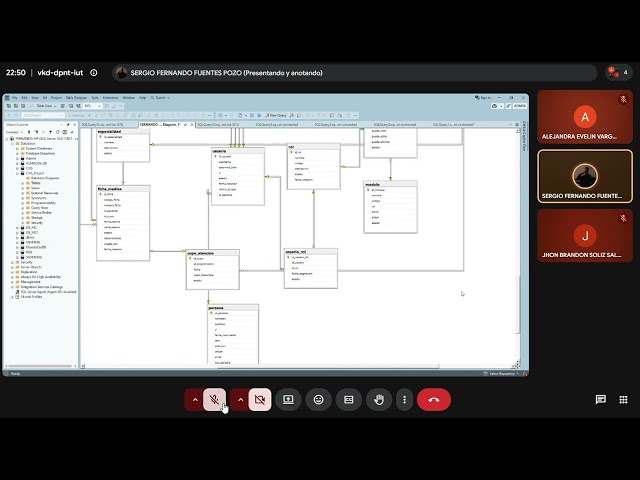Open audio settings arrow beside microphone

click(x=195, y=400)
